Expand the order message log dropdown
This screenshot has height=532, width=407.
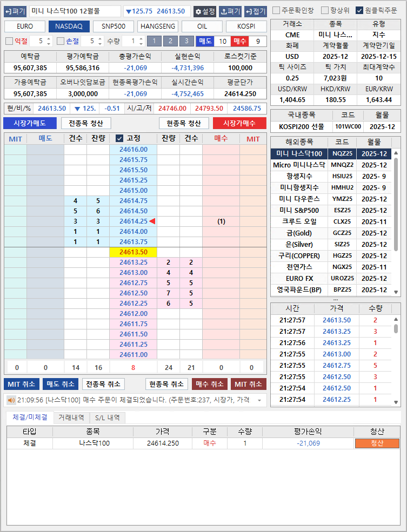pos(259,400)
